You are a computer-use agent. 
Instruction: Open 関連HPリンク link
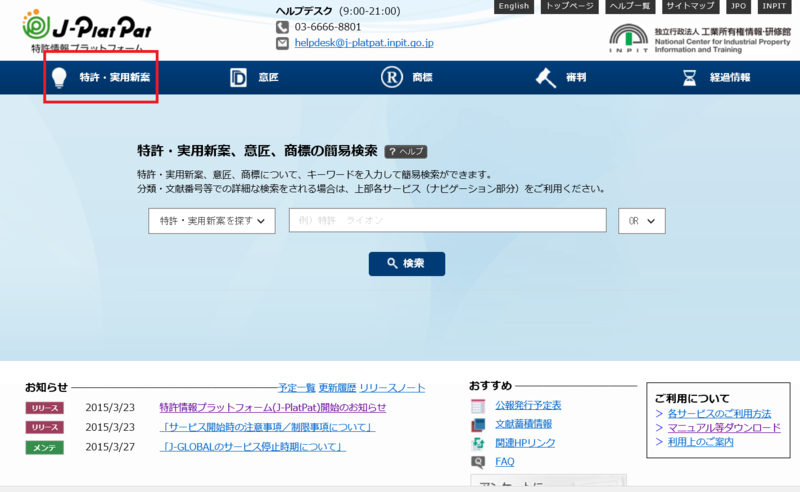pyautogui.click(x=525, y=443)
